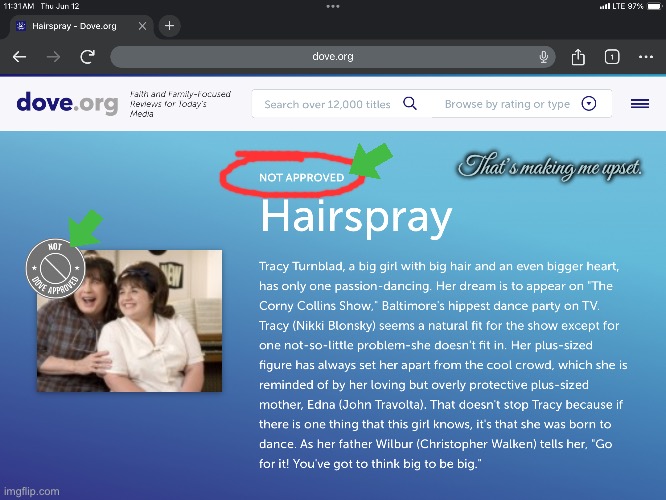Select the Hairspray - Dove.org tab
Image resolution: width=666 pixels, height=500 pixels.
(81, 26)
